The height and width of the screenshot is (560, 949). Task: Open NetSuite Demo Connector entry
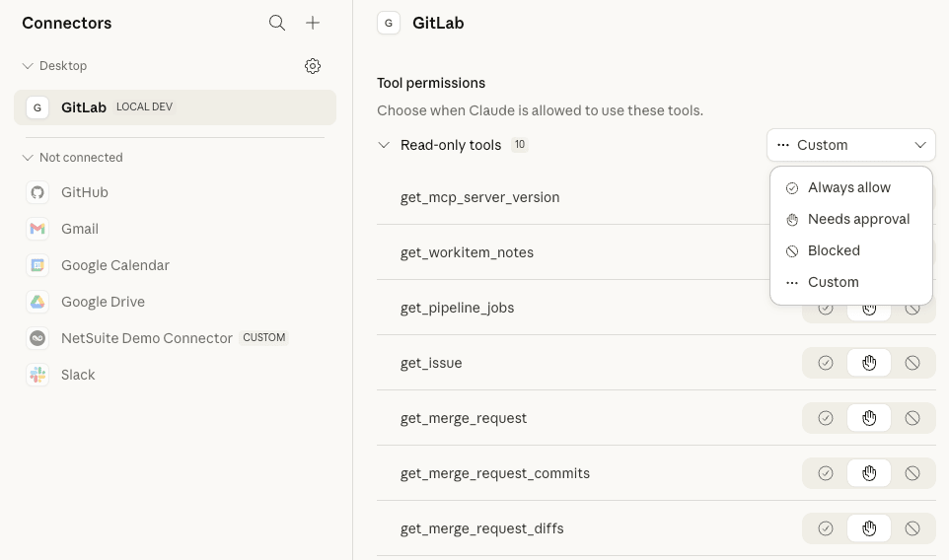[146, 338]
